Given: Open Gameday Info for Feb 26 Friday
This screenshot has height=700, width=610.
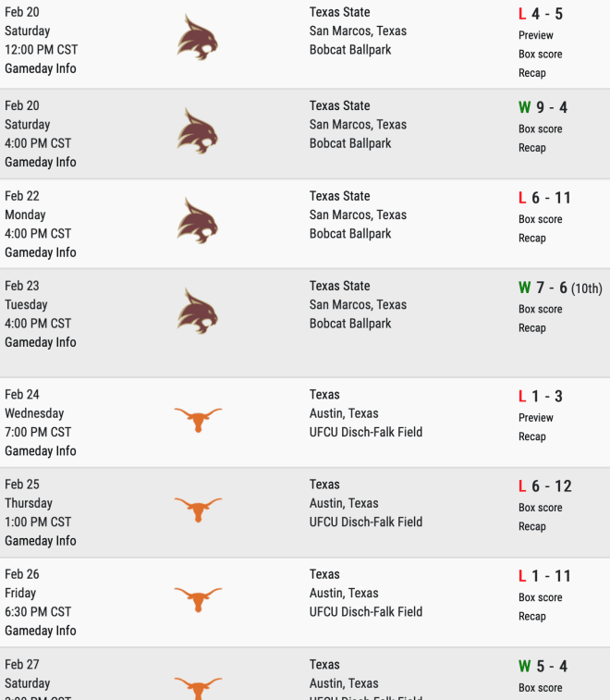Looking at the screenshot, I should [41, 631].
